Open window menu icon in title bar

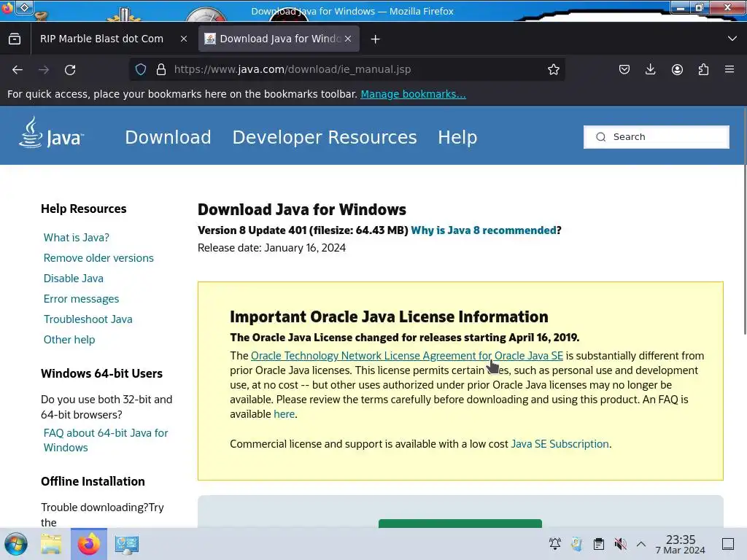24,7
